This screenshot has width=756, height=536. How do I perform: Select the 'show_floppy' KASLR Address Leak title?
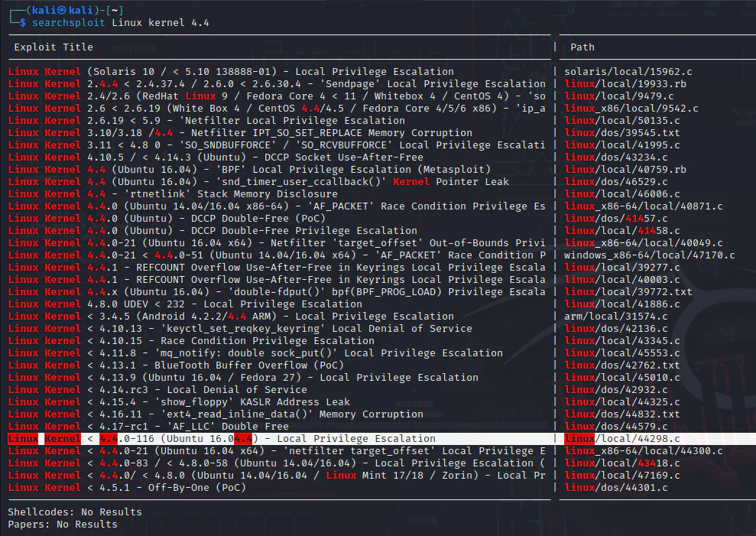coord(179,402)
